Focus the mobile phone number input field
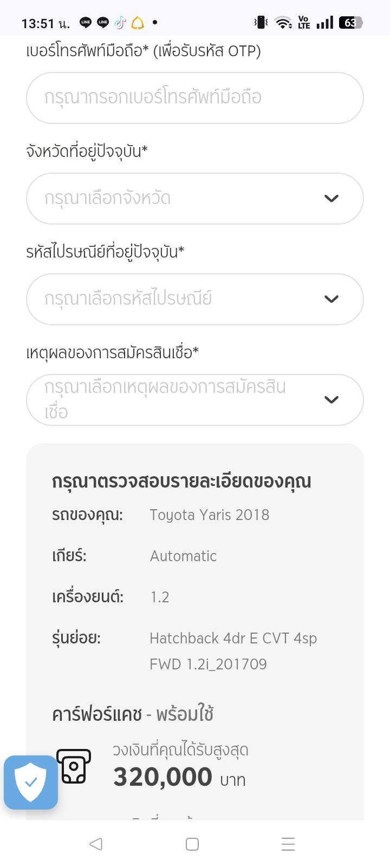 pos(194,98)
